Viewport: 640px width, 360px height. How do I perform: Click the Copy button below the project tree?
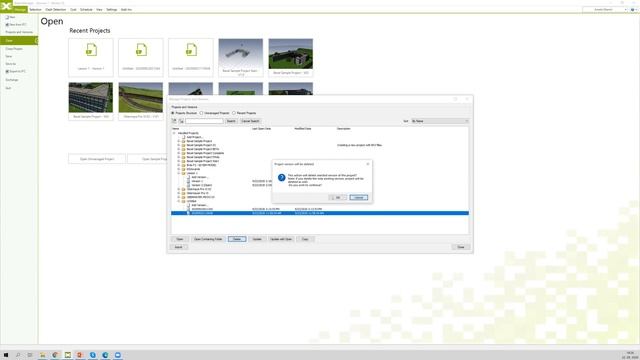(x=305, y=239)
